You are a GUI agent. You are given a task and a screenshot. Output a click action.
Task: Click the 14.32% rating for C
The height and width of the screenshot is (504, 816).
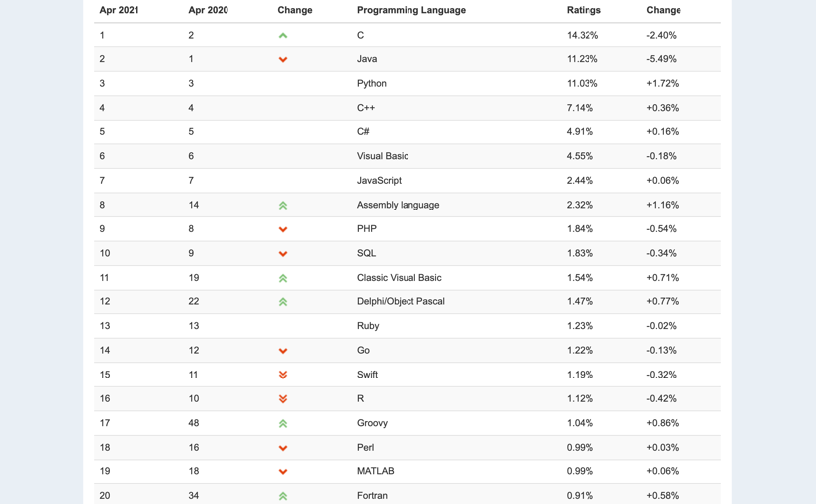(583, 35)
